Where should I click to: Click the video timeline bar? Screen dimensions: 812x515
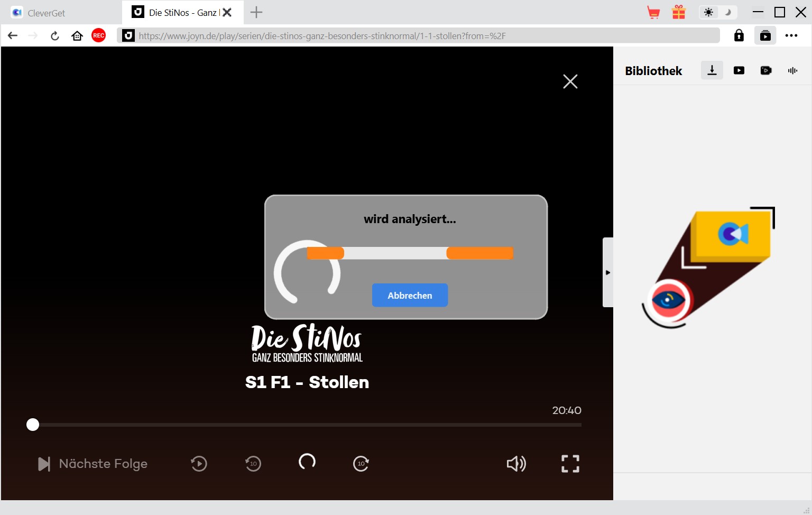pos(307,425)
